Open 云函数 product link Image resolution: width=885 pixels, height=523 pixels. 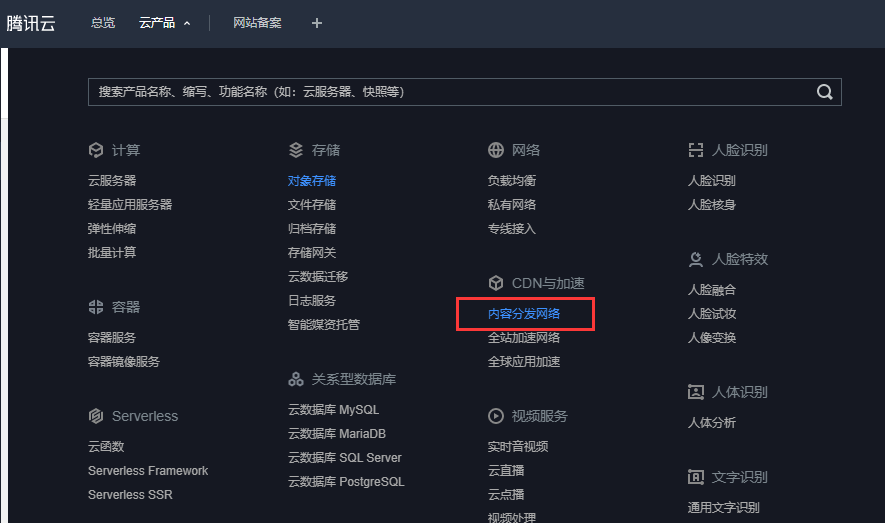click(x=106, y=446)
